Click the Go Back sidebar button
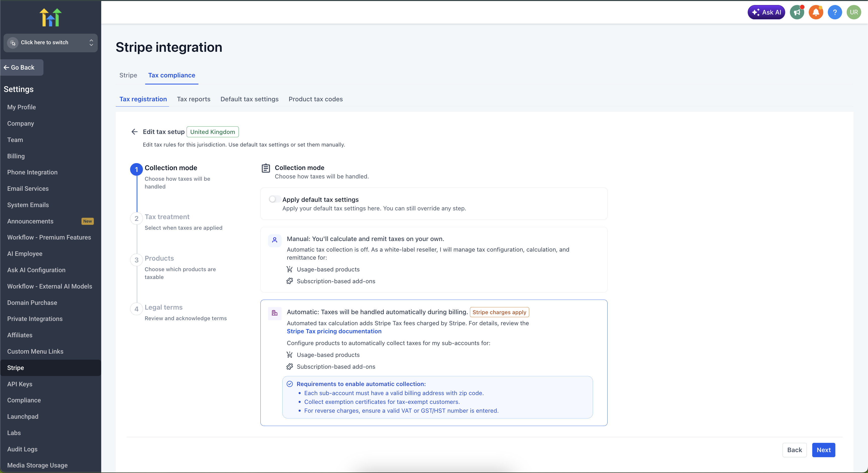 22,67
